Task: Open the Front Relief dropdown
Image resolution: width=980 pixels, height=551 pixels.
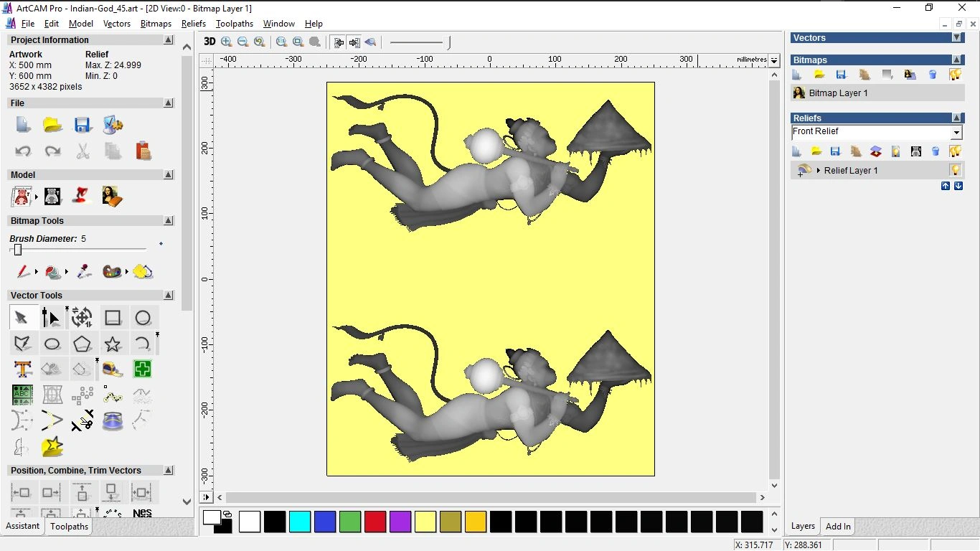Action: 956,133
